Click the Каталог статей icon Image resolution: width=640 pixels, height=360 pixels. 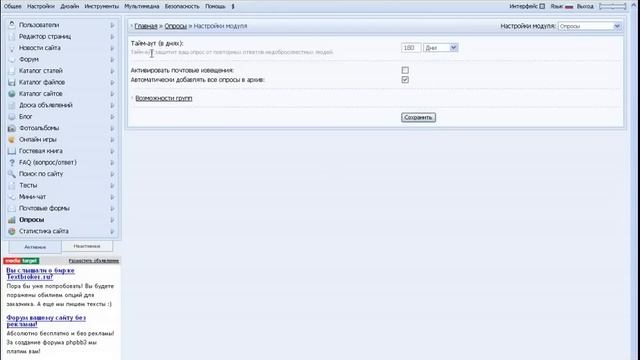pyautogui.click(x=12, y=71)
